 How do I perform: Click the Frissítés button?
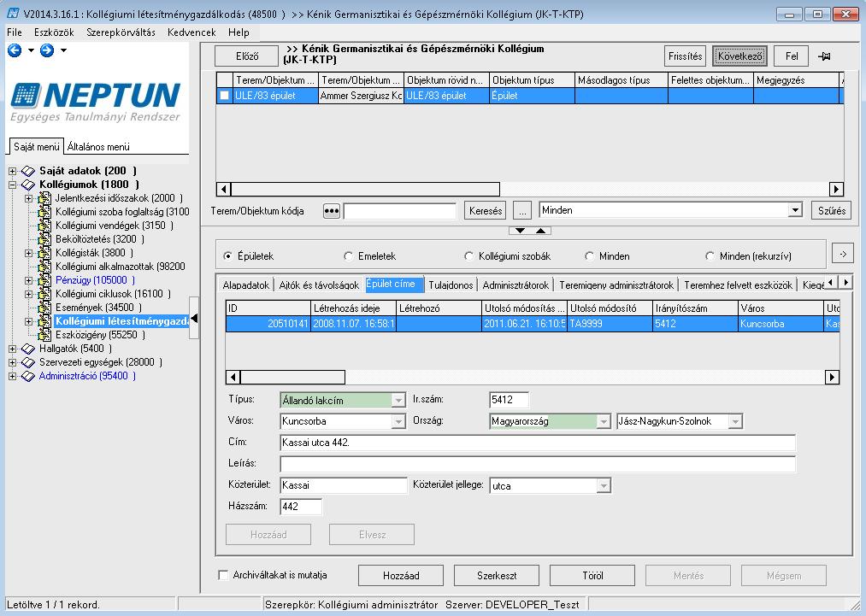click(x=685, y=56)
